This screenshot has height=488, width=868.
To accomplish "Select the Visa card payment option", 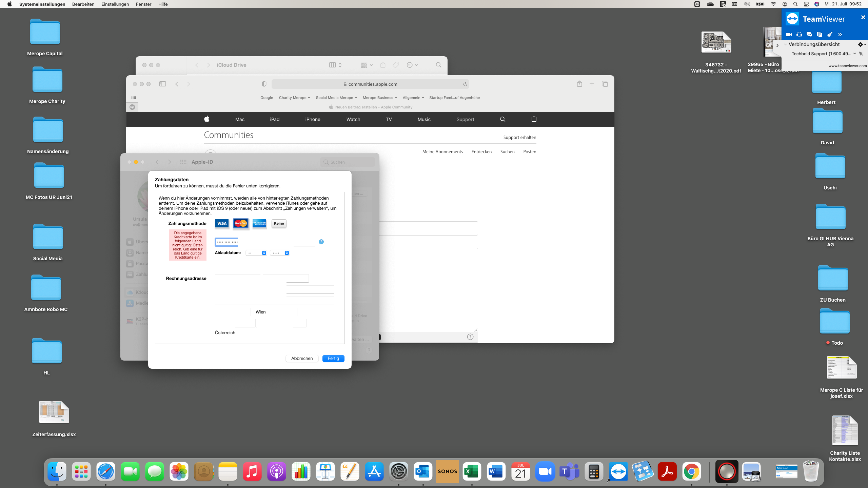I will [x=222, y=223].
